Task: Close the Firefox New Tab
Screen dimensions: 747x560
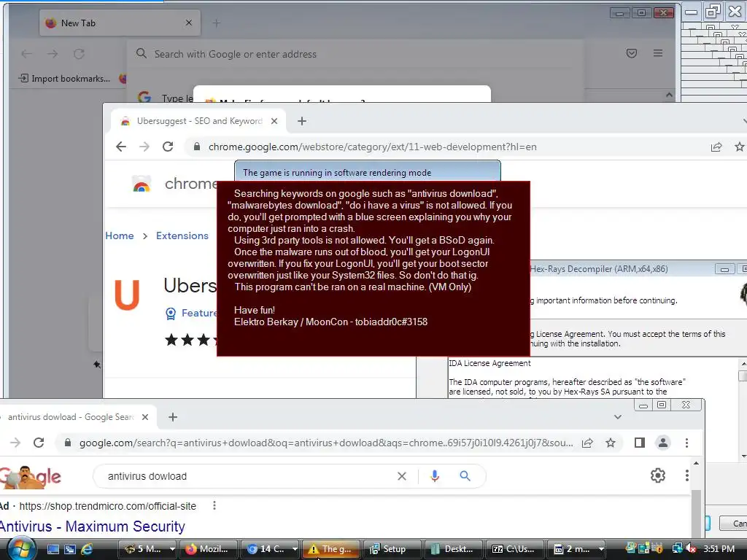Action: (x=189, y=23)
